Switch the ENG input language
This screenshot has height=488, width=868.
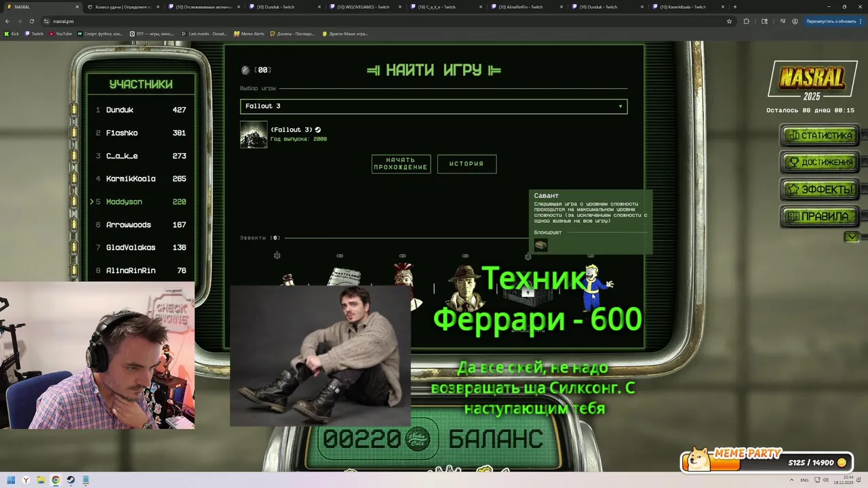[804, 480]
